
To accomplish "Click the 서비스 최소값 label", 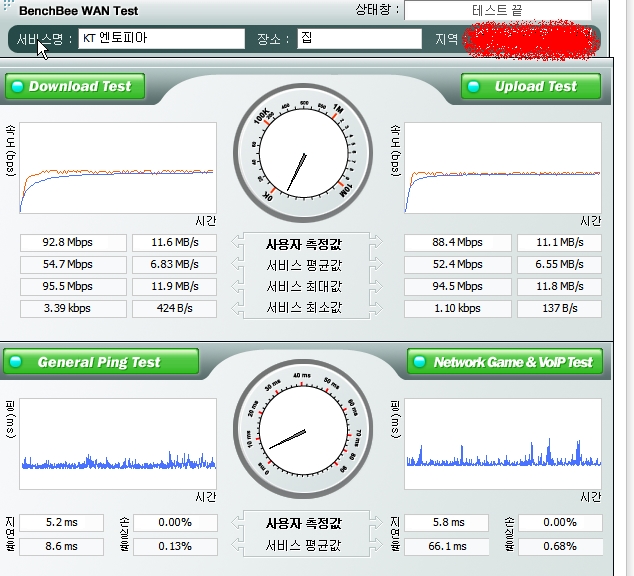I will pos(304,308).
